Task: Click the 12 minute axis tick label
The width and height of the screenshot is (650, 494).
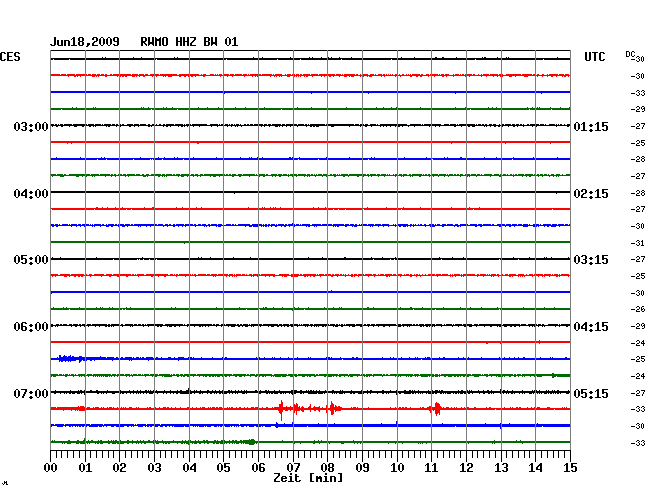Action: point(466,468)
